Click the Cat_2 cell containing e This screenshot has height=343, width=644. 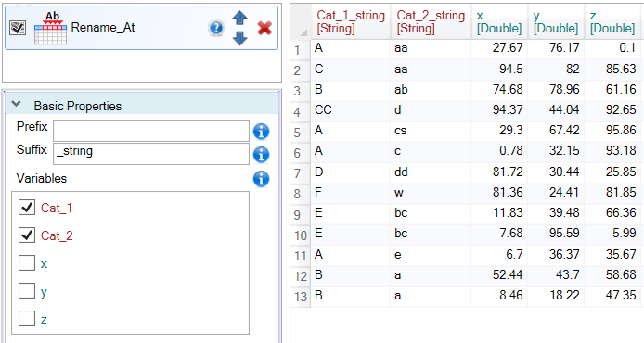[431, 254]
